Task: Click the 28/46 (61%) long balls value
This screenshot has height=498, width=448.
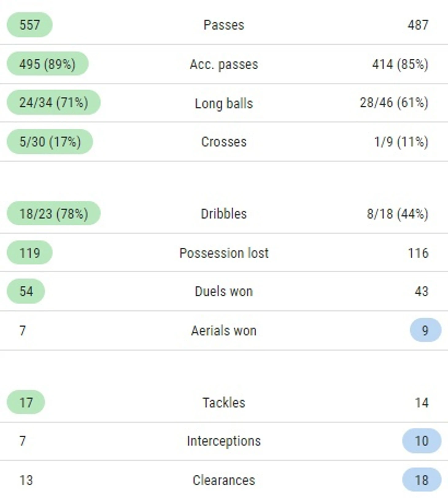Action: (x=394, y=103)
